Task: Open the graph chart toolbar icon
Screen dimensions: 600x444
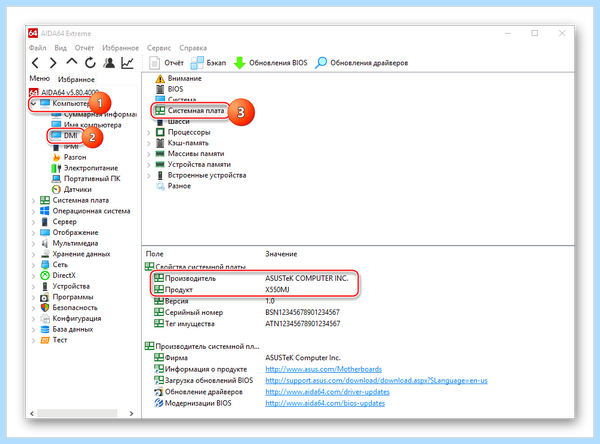Action: [127, 63]
